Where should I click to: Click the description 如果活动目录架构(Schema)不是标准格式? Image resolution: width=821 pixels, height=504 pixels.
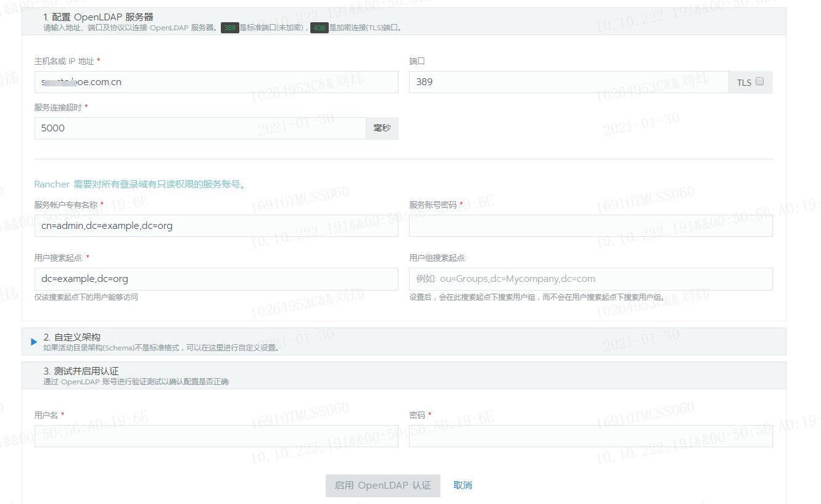pos(162,348)
